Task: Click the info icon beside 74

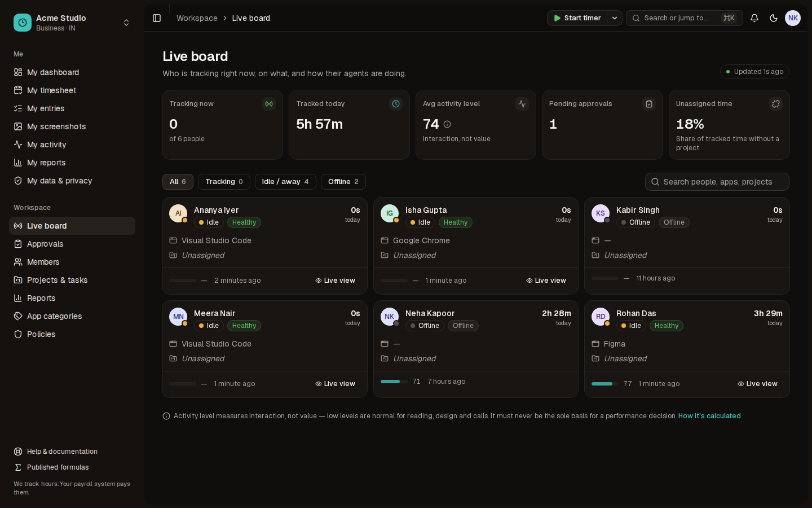Action: coord(447,124)
